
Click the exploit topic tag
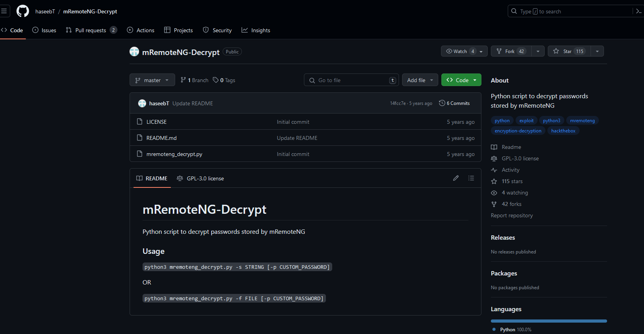[x=527, y=121]
